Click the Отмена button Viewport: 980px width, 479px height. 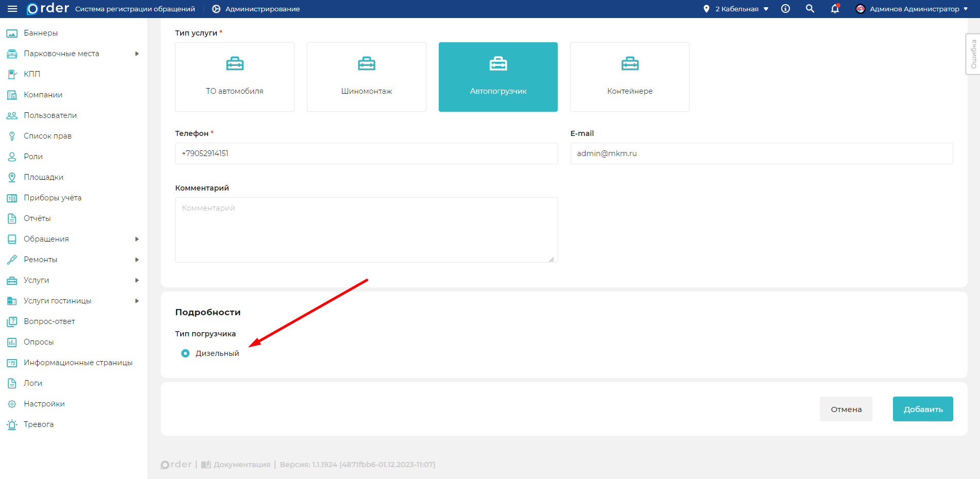[x=846, y=409]
